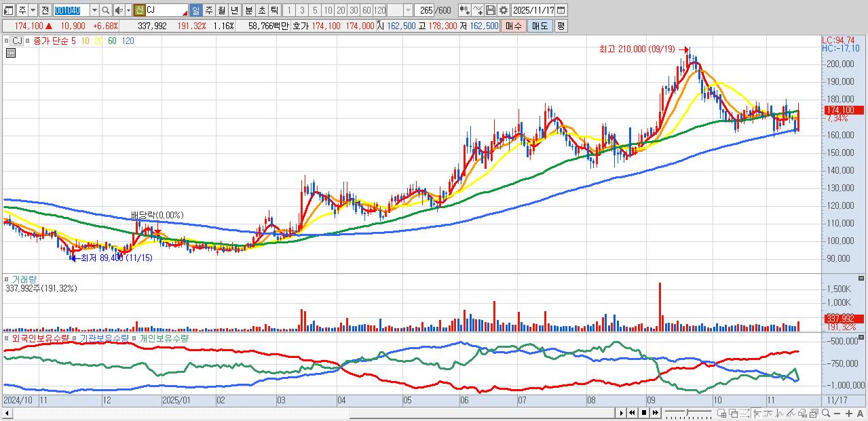Select interval button 60
This screenshot has width=868, height=421.
tap(366, 10)
